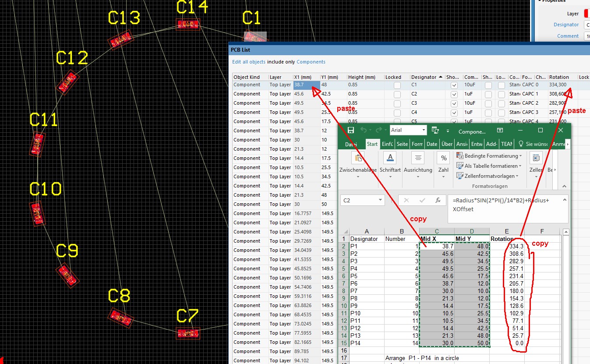Viewport: 590px width, 364px height.
Task: Click the Excel vertical scrollbar up arrow
Action: point(565,232)
